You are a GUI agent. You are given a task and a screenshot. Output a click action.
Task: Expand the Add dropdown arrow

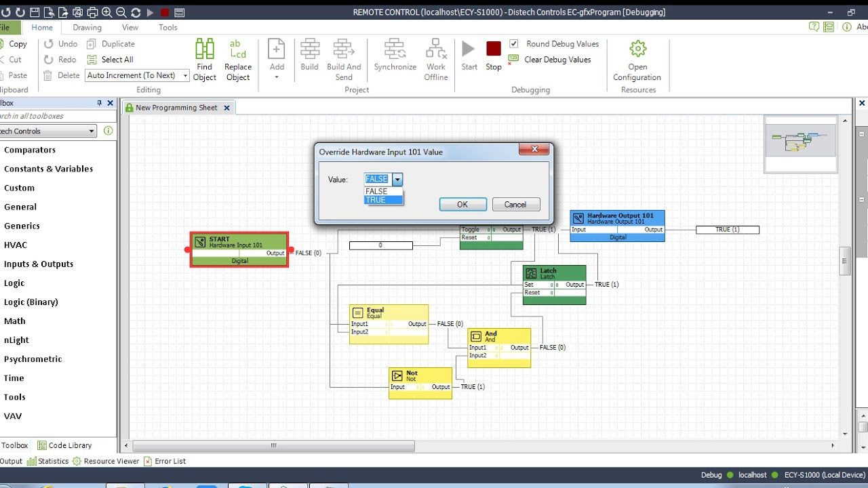pyautogui.click(x=277, y=77)
